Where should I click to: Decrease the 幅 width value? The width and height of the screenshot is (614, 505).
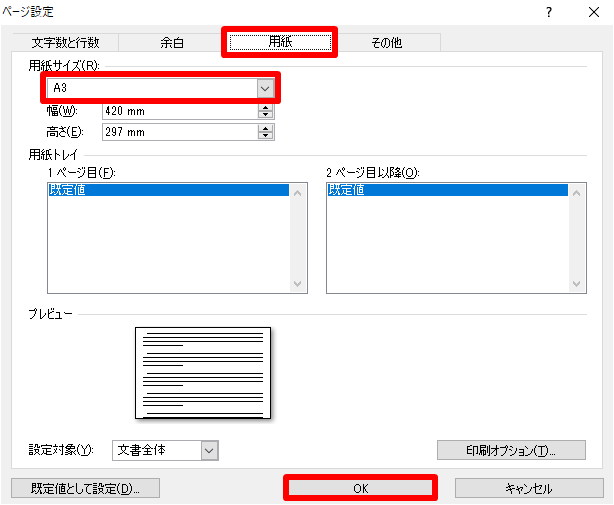click(265, 115)
